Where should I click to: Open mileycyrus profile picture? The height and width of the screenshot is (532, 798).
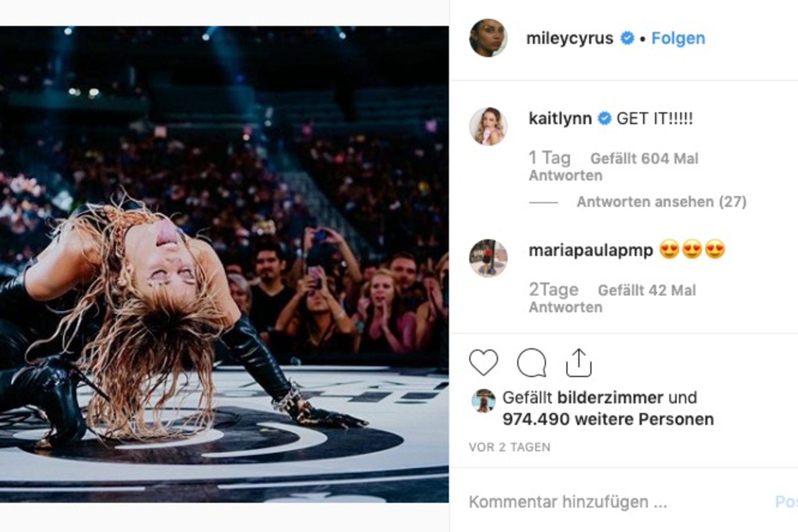point(488,38)
